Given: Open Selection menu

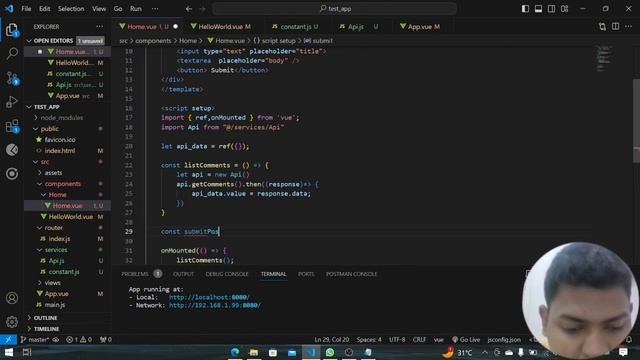Looking at the screenshot, I should (x=71, y=9).
